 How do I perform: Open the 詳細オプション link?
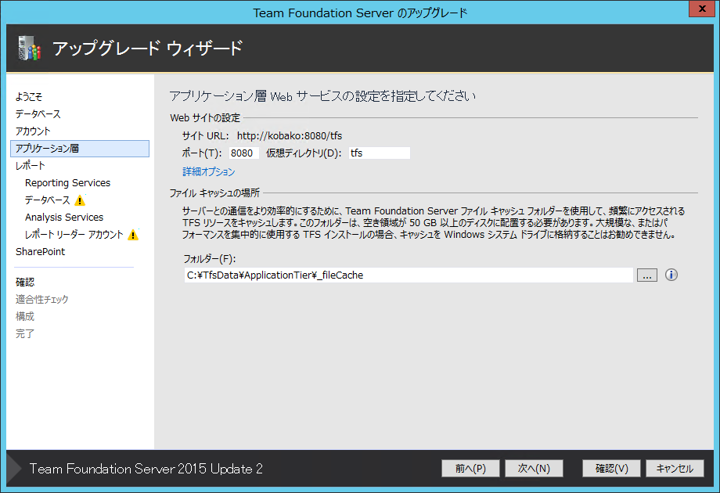[x=208, y=172]
